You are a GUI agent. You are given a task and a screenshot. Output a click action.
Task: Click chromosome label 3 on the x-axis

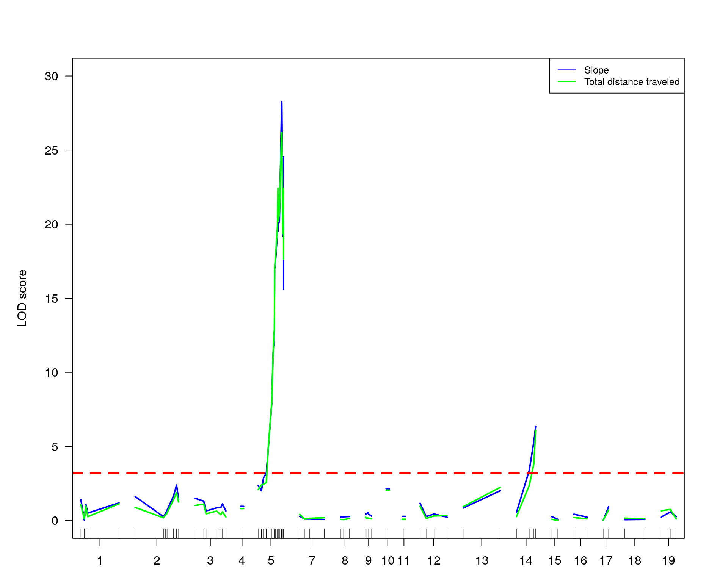[x=210, y=560]
